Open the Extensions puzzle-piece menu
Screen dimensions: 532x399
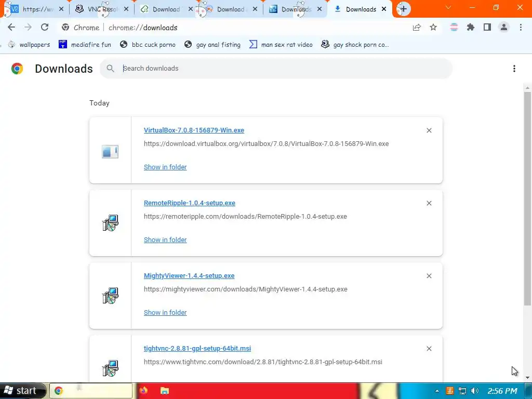coord(471,28)
